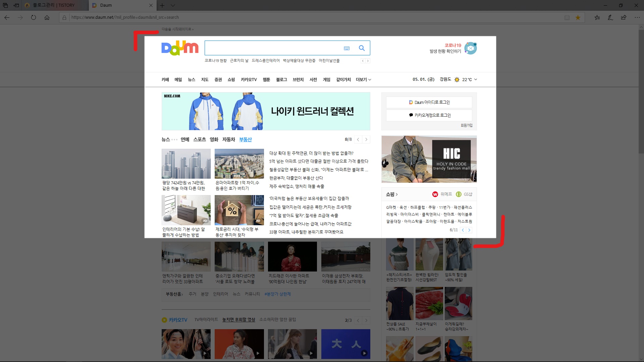Click Daum 아이디로 로그인 button

pyautogui.click(x=429, y=102)
